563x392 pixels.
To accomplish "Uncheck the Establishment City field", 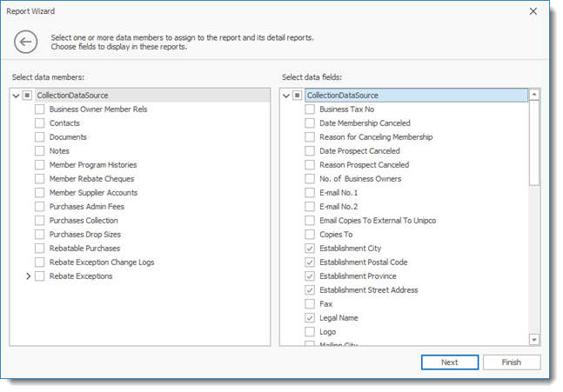I will click(310, 249).
